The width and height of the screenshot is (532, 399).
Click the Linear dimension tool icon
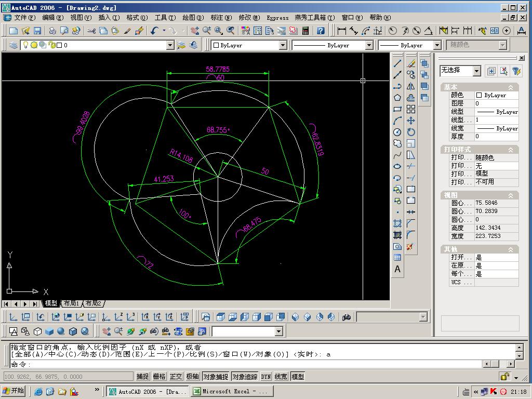342,31
